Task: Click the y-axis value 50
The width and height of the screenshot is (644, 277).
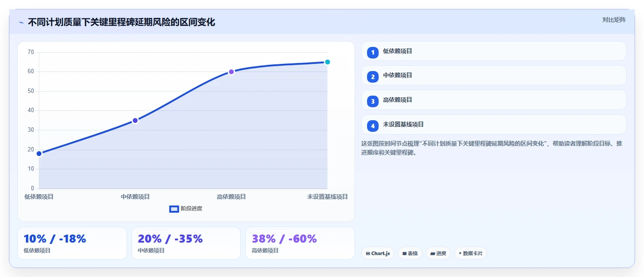Action: pyautogui.click(x=31, y=91)
